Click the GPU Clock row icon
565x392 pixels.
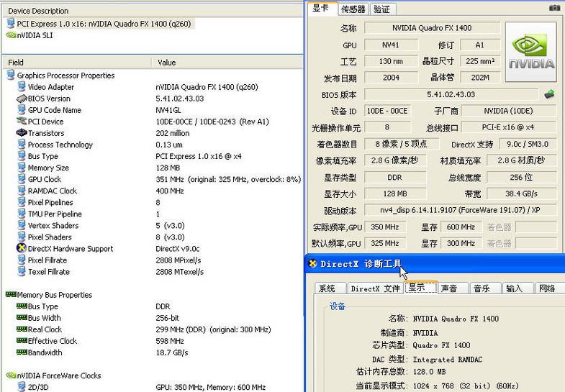click(22, 179)
